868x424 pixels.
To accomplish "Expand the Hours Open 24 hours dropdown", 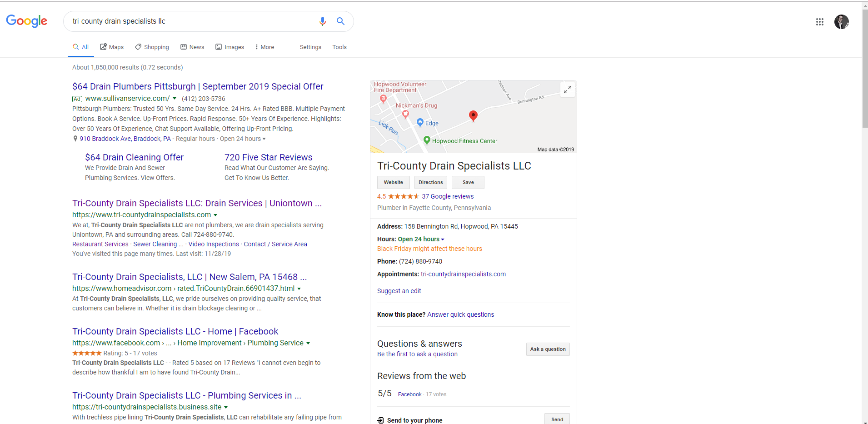I will click(443, 239).
